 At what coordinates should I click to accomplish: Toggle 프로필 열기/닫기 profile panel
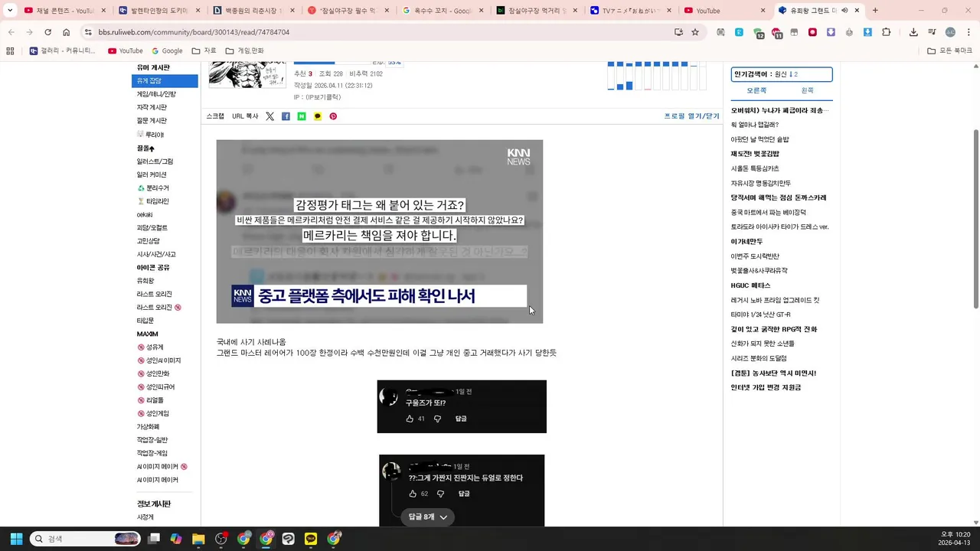pos(691,116)
